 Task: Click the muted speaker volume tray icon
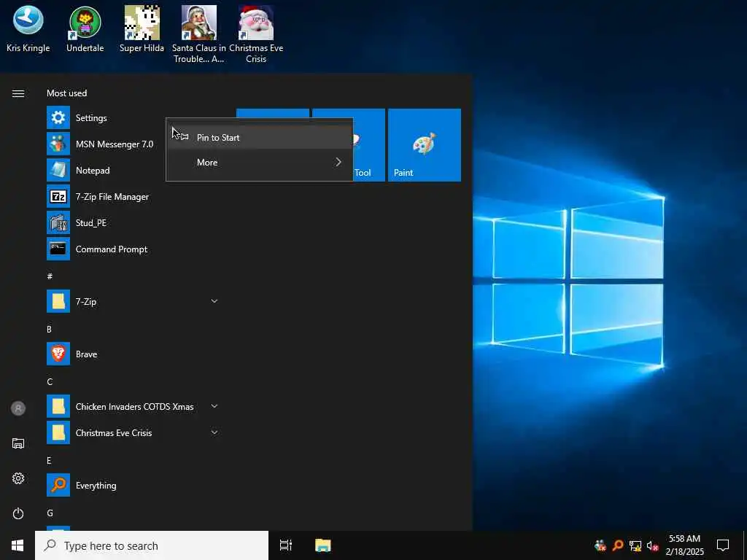[x=652, y=545]
